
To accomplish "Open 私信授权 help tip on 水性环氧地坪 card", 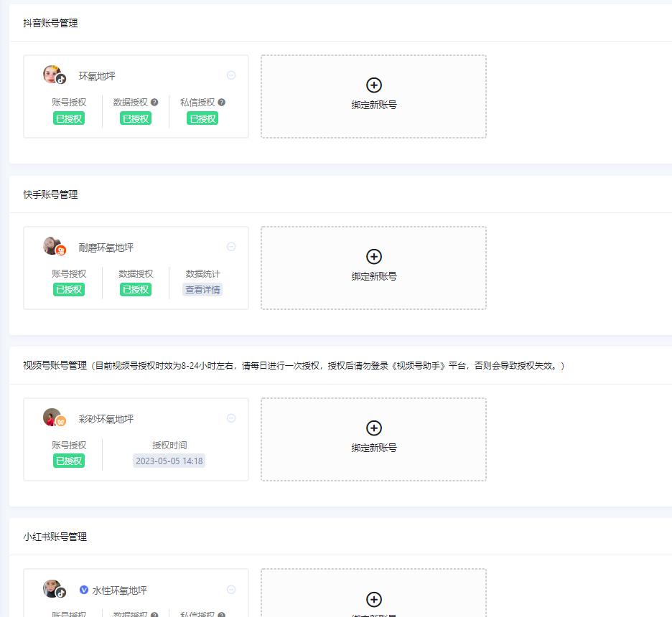I will click(x=221, y=615).
